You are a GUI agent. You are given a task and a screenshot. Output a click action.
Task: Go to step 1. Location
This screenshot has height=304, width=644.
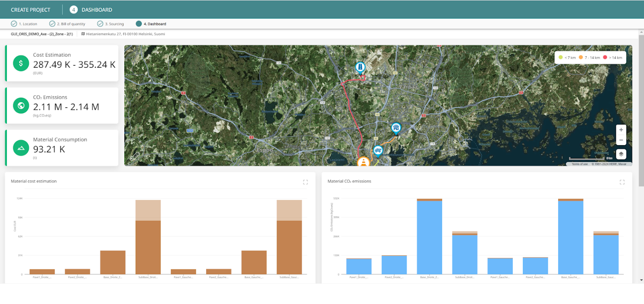24,24
